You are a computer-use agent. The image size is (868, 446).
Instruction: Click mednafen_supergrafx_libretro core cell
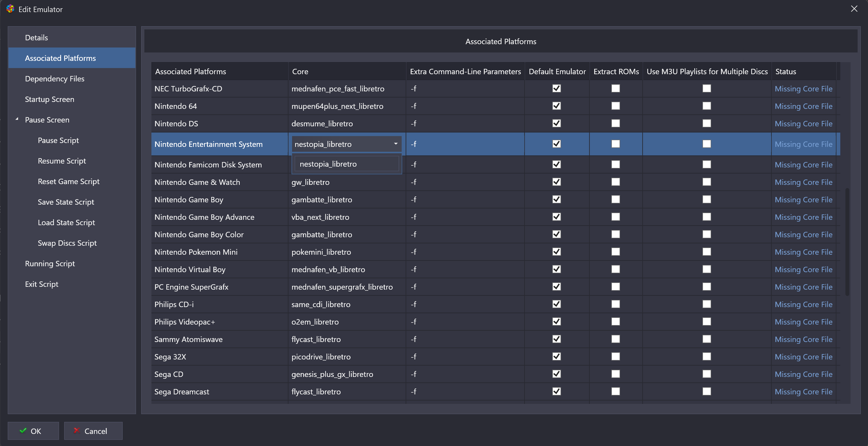pyautogui.click(x=347, y=287)
